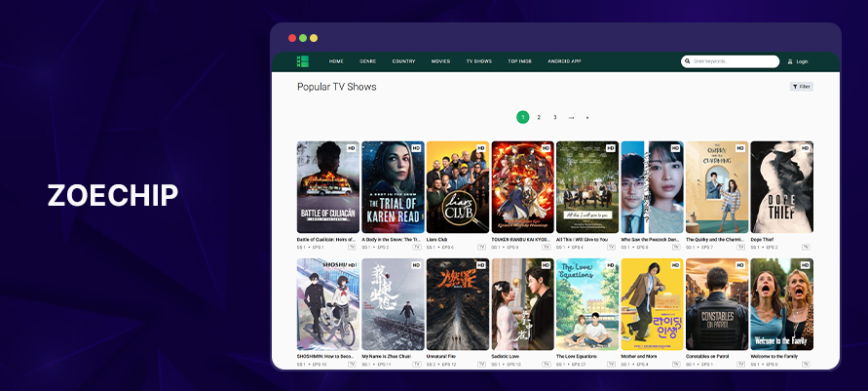Screen dimensions: 868x391
Task: Click the TV tag under Mother and Mom
Action: pos(676,364)
